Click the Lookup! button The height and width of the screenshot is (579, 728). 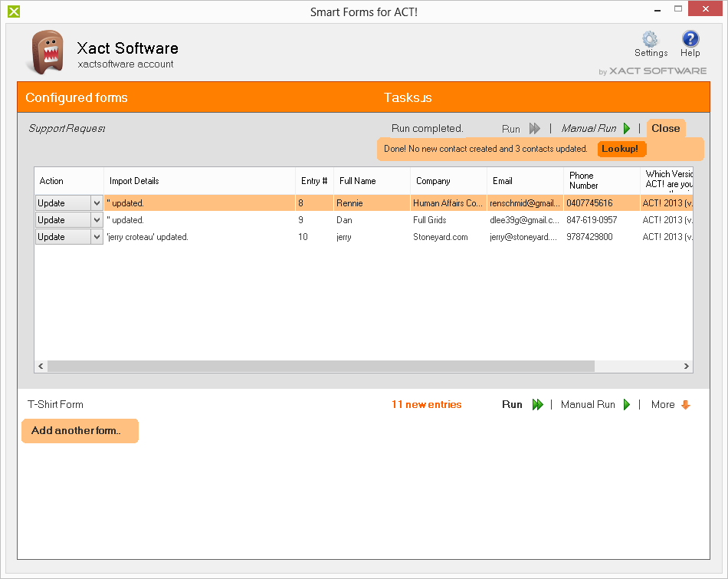620,149
